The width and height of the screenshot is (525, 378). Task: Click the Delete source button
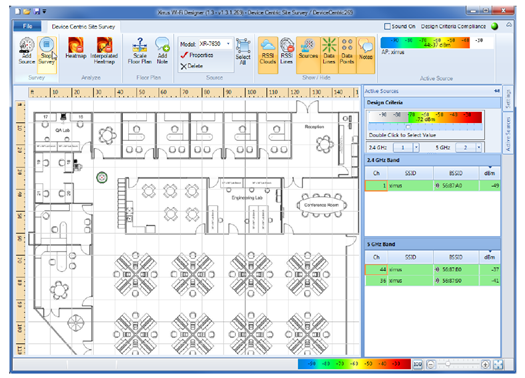tap(192, 66)
